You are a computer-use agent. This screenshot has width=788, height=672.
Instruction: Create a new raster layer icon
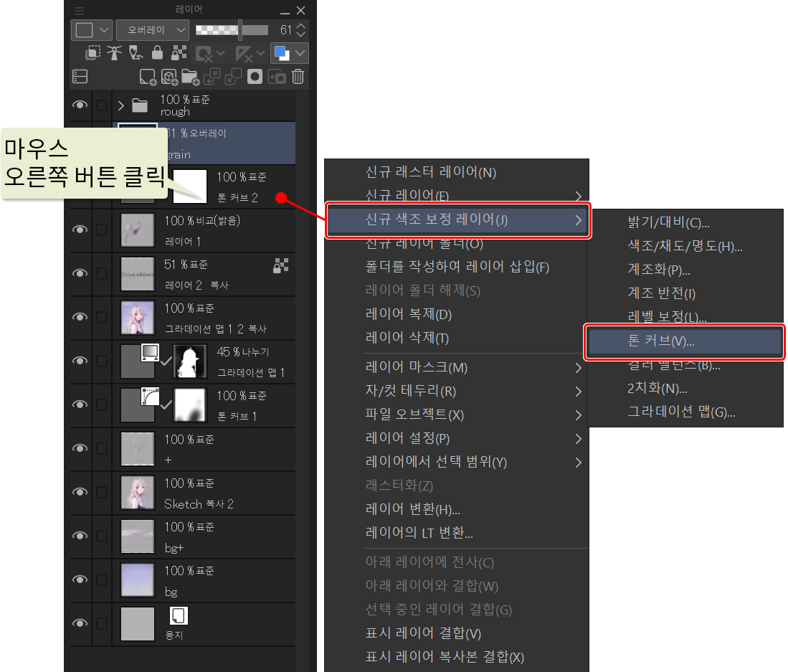tap(148, 77)
